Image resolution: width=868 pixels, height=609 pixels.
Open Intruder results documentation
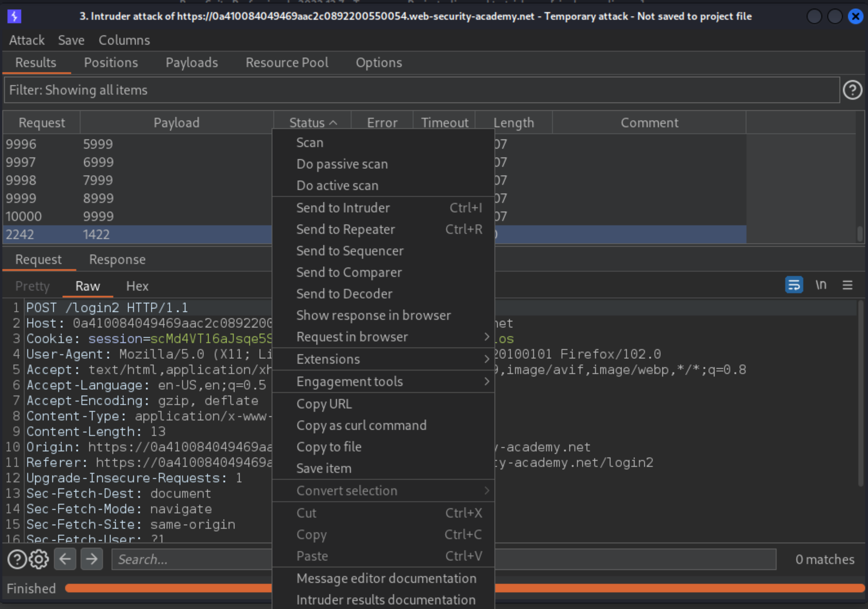coord(383,600)
